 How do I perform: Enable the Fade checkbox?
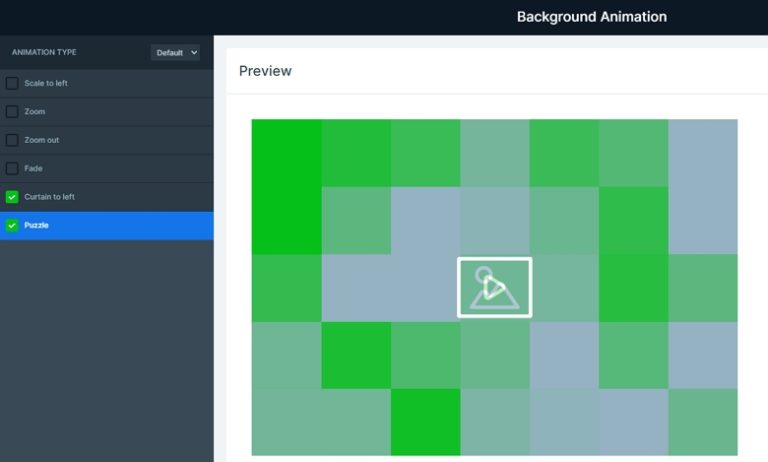[12, 168]
